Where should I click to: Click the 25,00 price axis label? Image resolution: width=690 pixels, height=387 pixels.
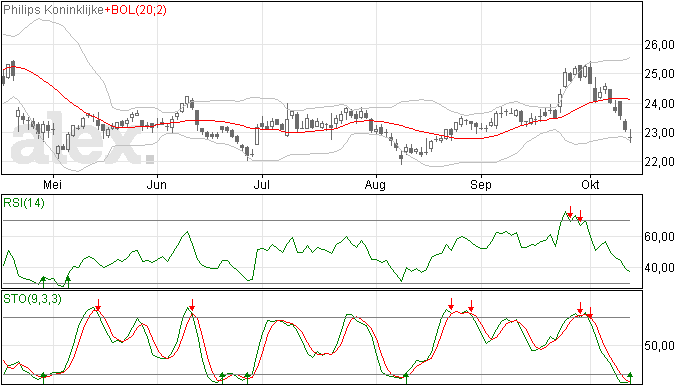[659, 74]
